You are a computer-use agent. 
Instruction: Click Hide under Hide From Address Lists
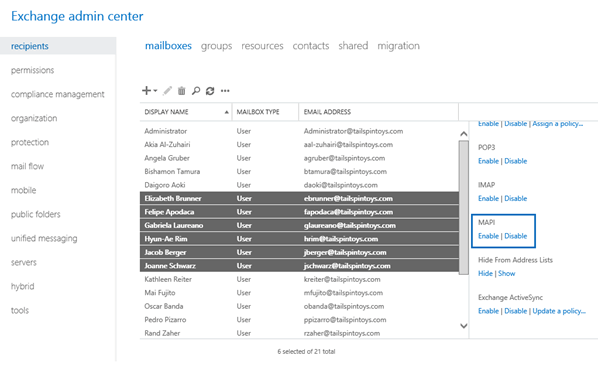click(485, 273)
